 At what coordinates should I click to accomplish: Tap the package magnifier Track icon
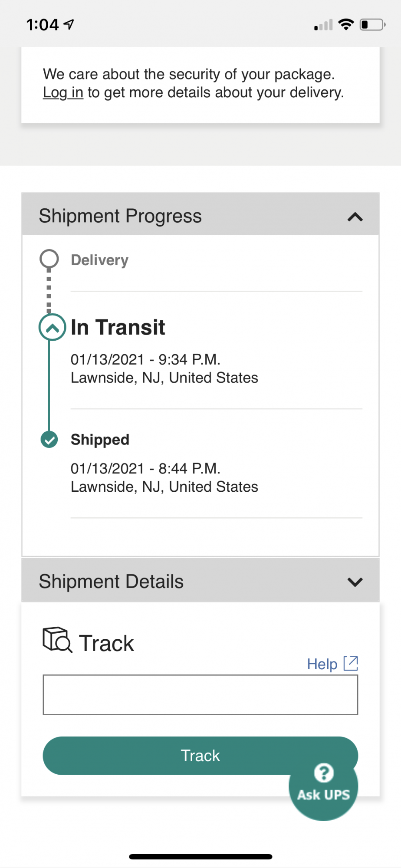point(57,640)
